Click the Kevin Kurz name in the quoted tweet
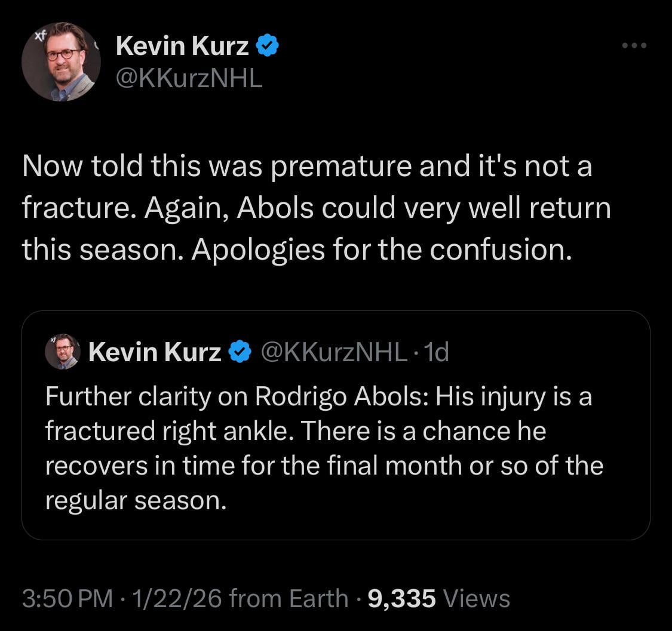672x631 pixels. point(155,352)
